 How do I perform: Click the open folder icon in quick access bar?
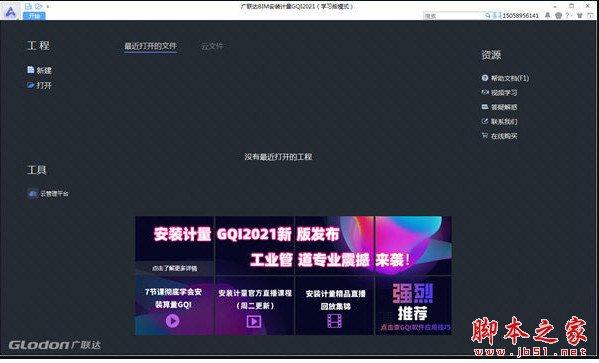point(39,6)
